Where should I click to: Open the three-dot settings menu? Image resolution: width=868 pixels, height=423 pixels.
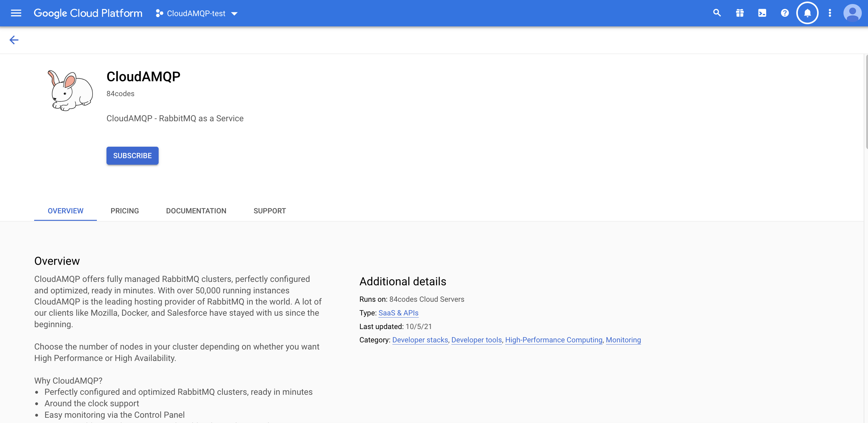coord(830,13)
